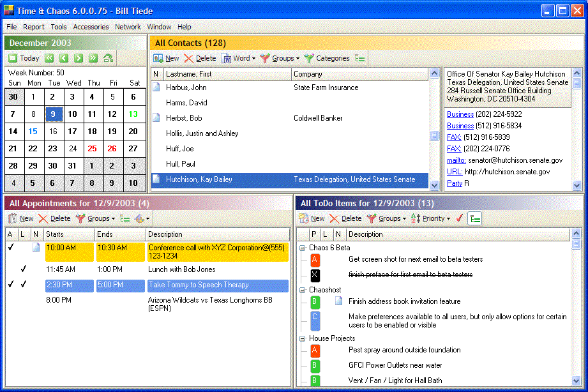This screenshot has width=588, height=392.
Task: Click the contacts list scrollbar down arrow
Action: coord(434,185)
